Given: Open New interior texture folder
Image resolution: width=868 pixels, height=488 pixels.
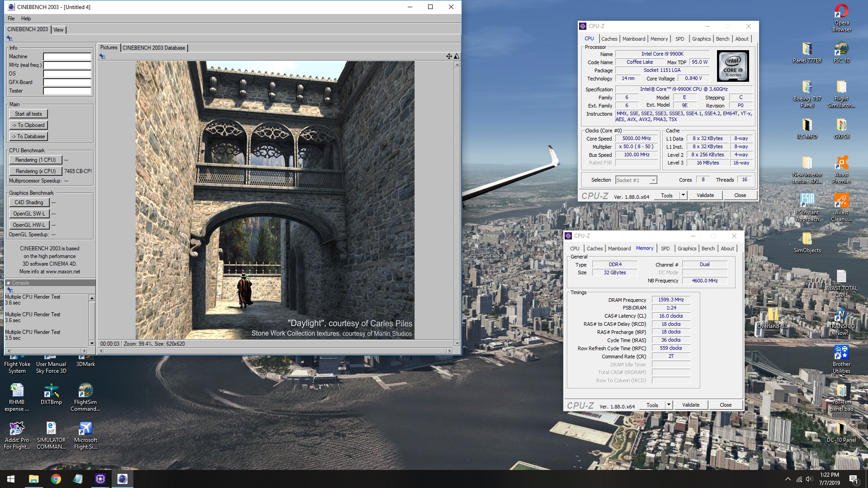Looking at the screenshot, I should 807,170.
